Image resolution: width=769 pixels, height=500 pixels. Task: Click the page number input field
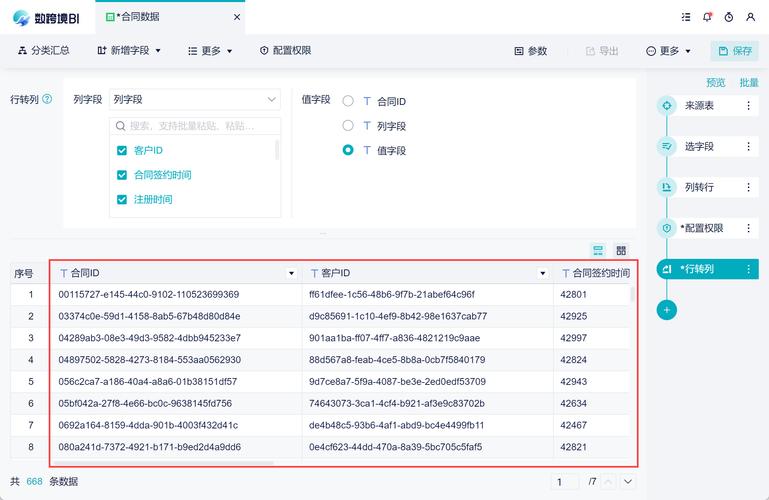coord(564,482)
